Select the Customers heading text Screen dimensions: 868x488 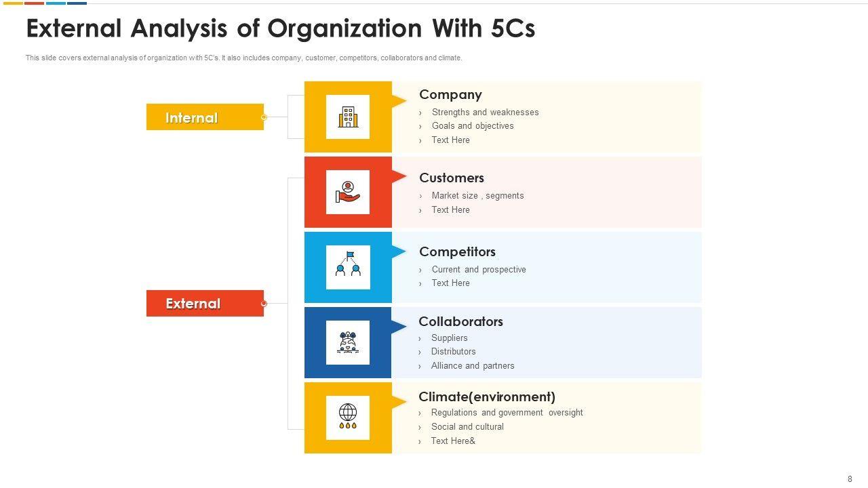click(451, 178)
